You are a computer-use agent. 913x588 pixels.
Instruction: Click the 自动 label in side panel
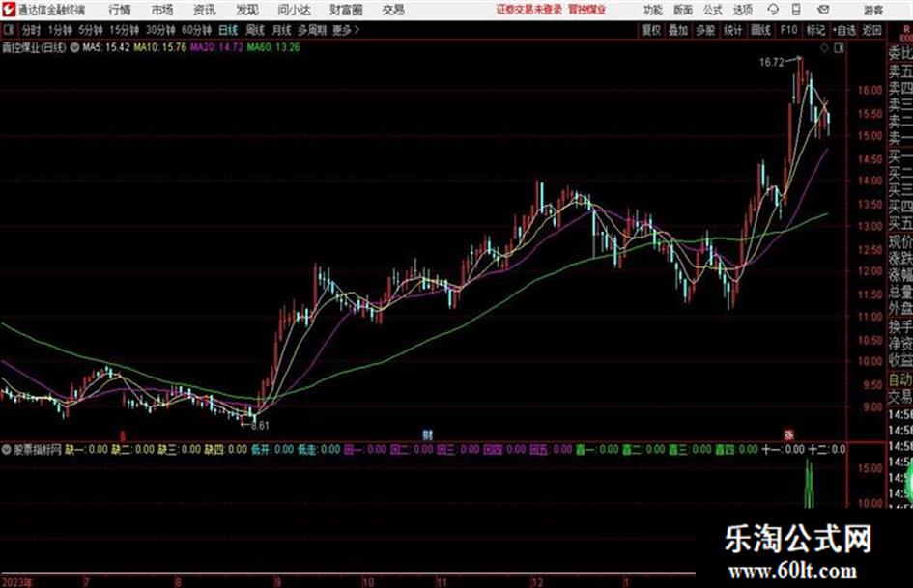tap(900, 380)
